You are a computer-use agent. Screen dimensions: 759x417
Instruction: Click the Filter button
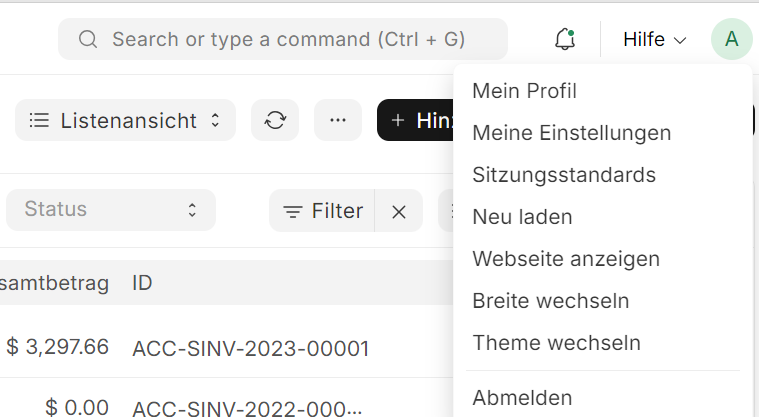[323, 211]
